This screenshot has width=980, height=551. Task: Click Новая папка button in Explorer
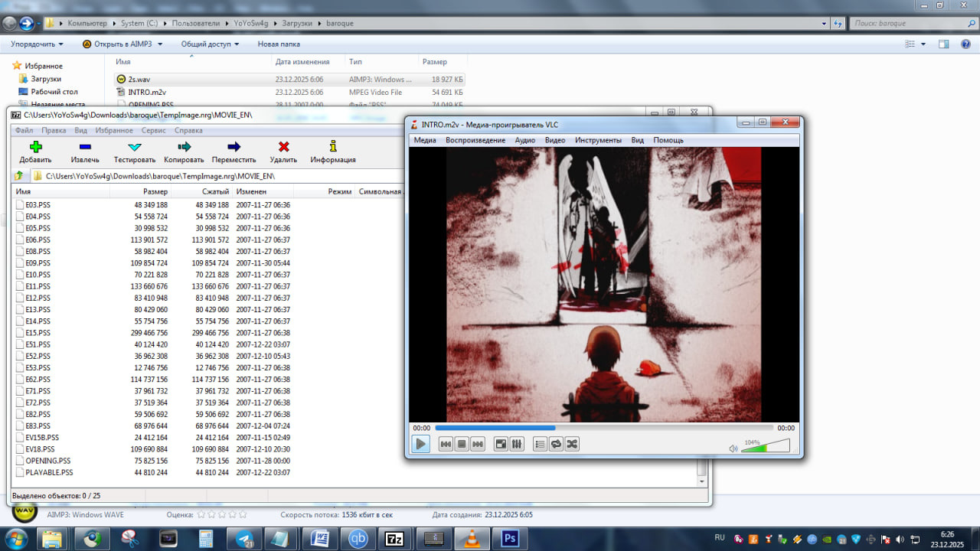pyautogui.click(x=279, y=44)
